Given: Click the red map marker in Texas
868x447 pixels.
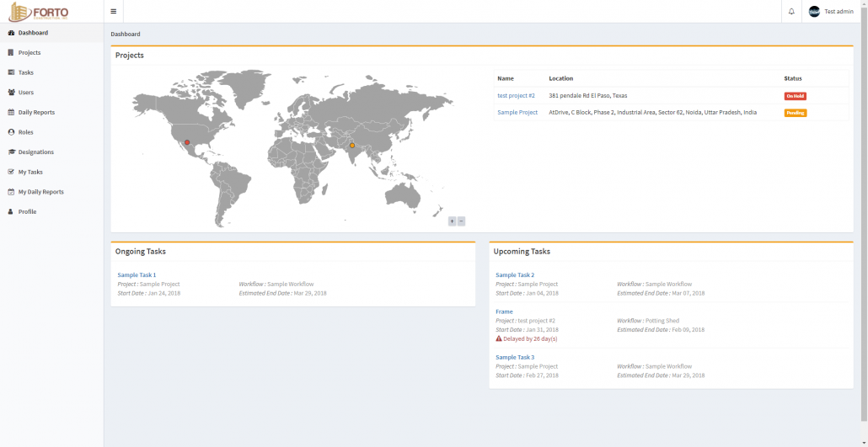Looking at the screenshot, I should 187,143.
